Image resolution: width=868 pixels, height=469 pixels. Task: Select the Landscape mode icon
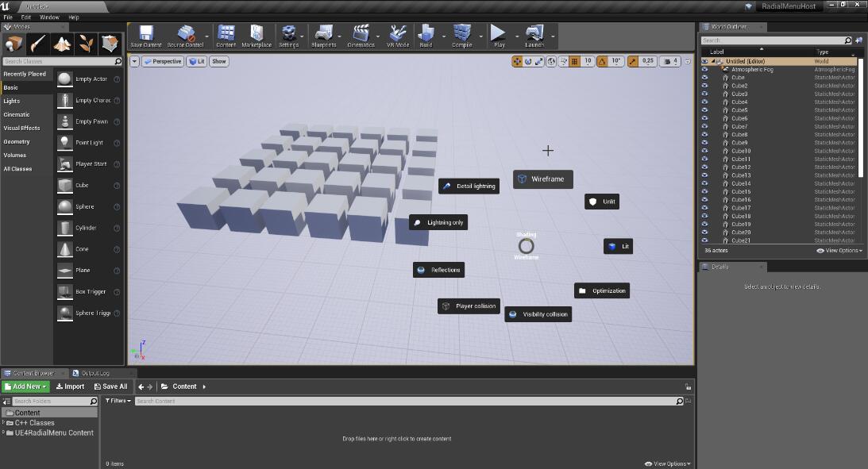63,44
